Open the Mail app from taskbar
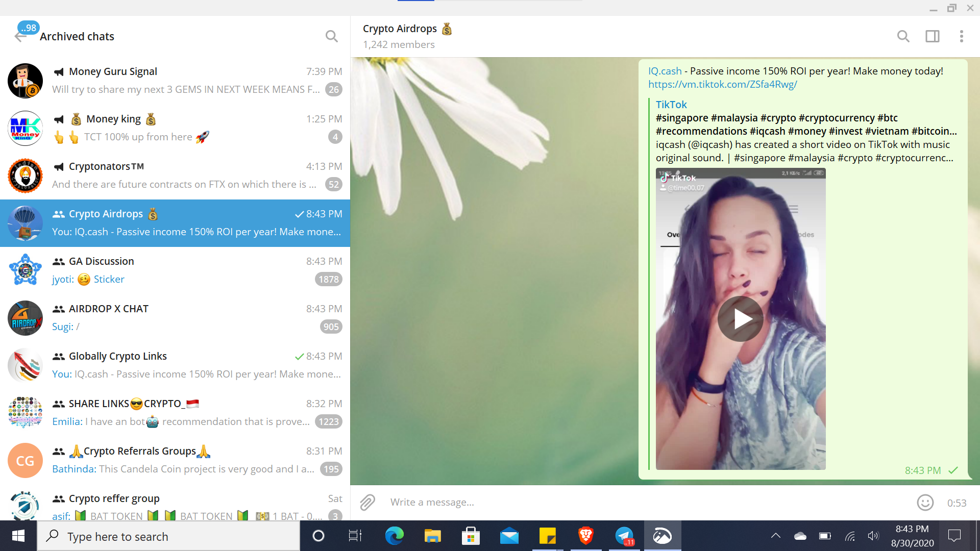 point(509,536)
